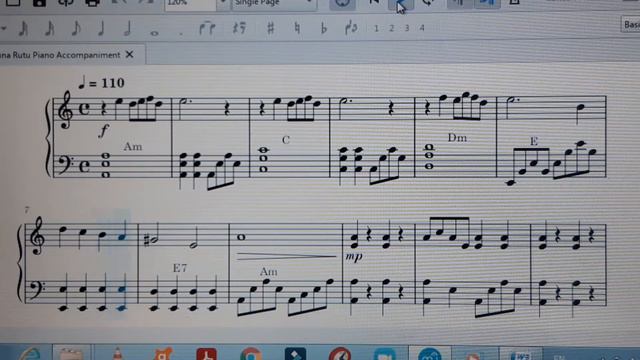Image resolution: width=640 pixels, height=360 pixels.
Task: Select the treble staff time signature
Action: point(84,109)
